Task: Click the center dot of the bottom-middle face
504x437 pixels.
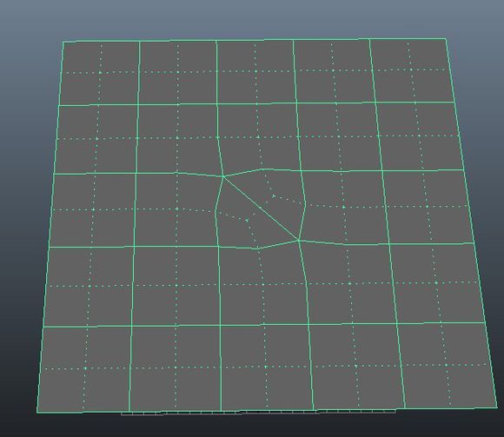Action: [266, 367]
